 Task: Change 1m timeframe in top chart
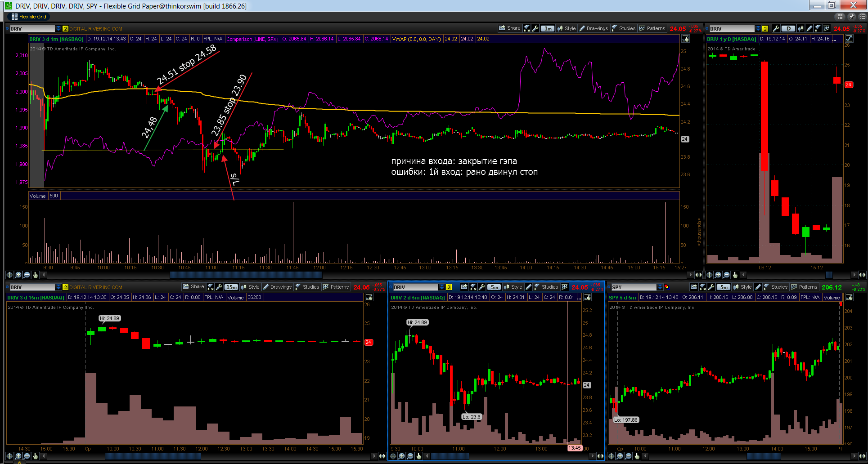pos(548,28)
